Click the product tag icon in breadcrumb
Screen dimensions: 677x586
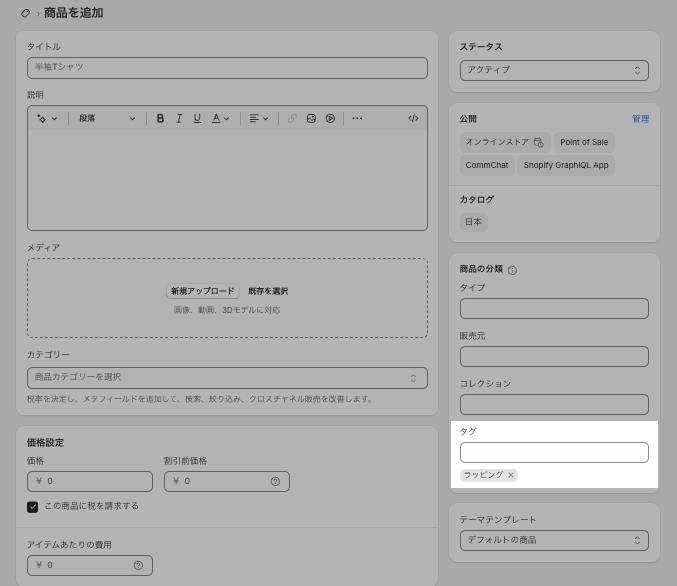click(x=25, y=13)
